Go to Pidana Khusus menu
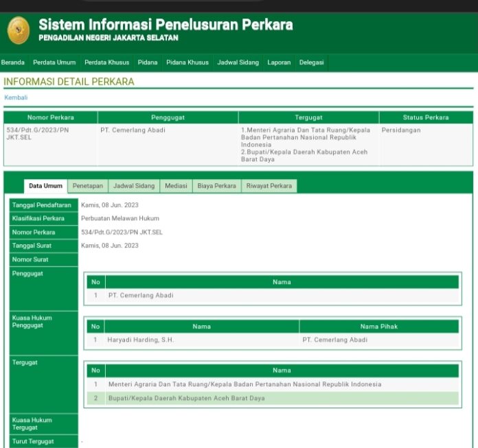The width and height of the screenshot is (478, 448). point(187,62)
